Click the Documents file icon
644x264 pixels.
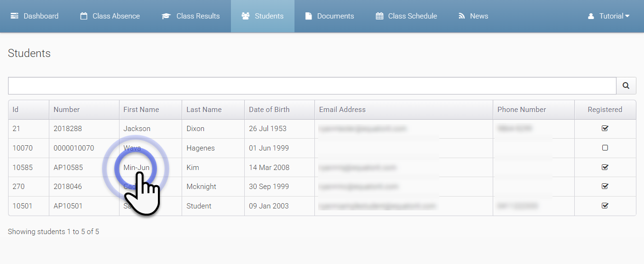309,16
